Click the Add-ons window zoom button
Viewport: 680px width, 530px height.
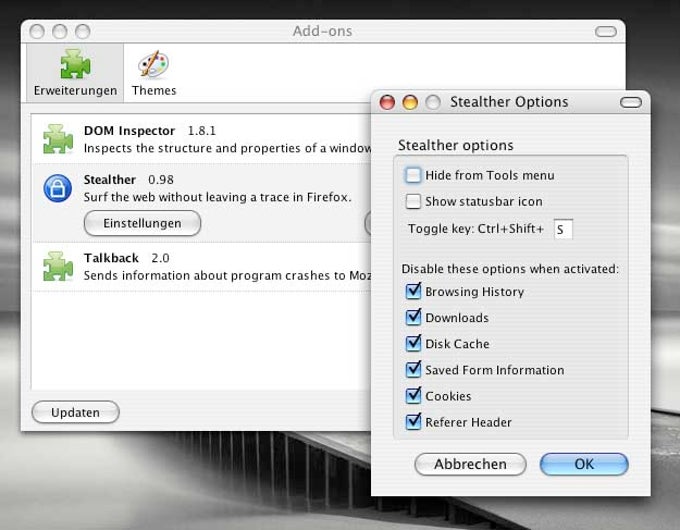coord(82,31)
